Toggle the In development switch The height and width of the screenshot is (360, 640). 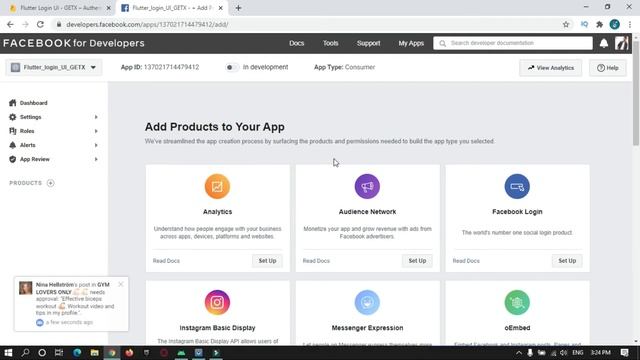coord(231,67)
